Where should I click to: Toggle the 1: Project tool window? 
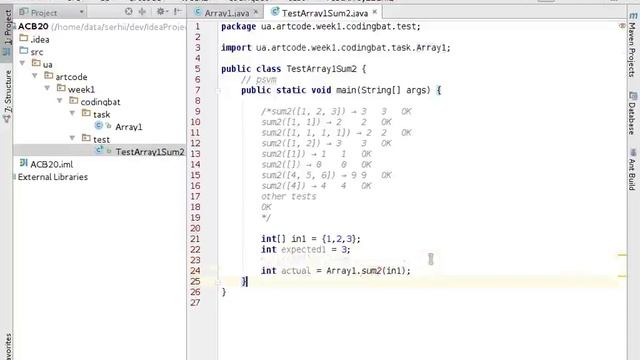coord(7,33)
